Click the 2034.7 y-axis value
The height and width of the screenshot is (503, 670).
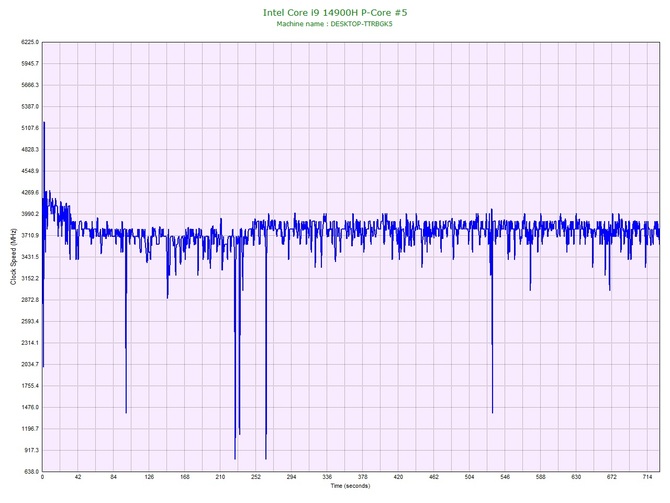point(30,365)
